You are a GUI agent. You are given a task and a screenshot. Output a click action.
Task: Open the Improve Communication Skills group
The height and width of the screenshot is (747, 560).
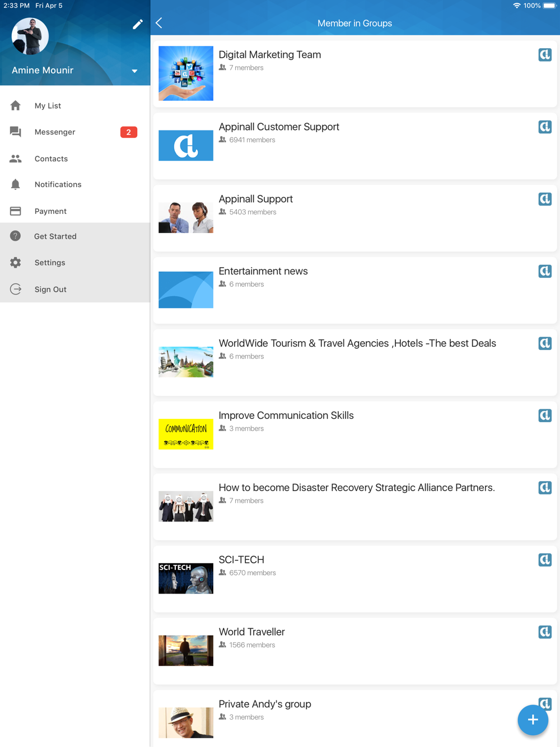click(286, 415)
